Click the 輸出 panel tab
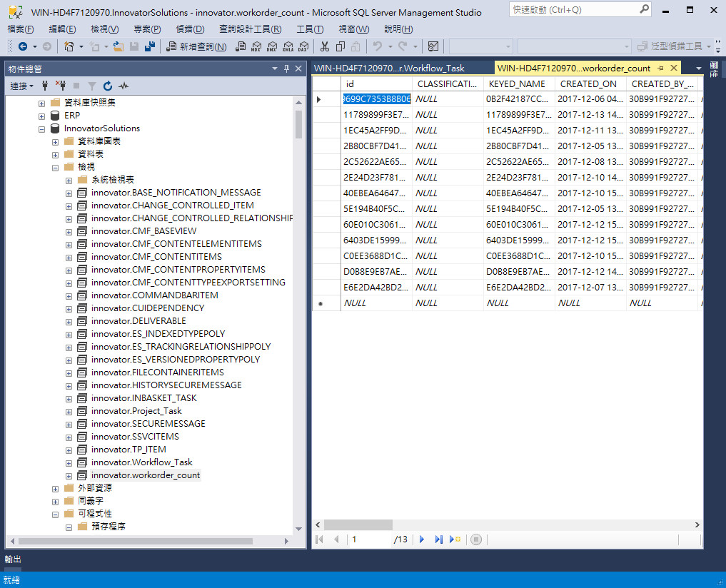The image size is (726, 588). click(13, 559)
